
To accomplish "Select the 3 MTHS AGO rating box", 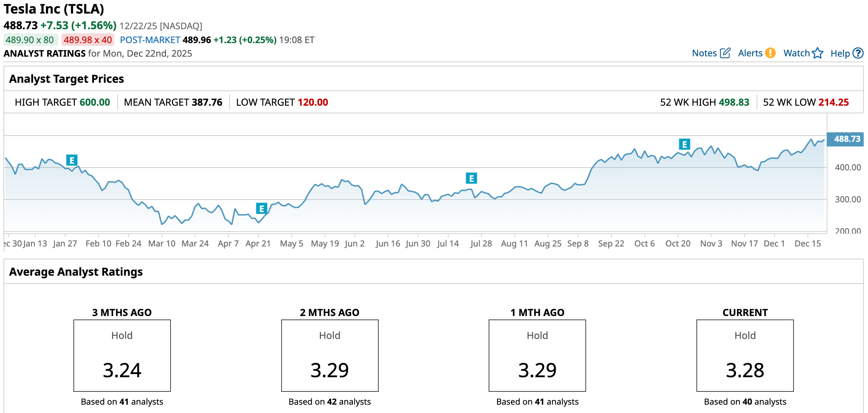I will click(x=122, y=355).
